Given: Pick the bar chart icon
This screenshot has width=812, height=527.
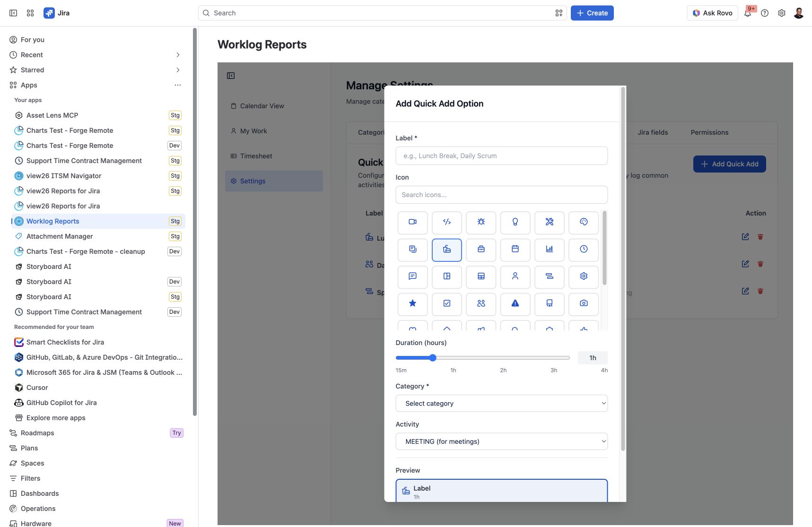Looking at the screenshot, I should 549,250.
